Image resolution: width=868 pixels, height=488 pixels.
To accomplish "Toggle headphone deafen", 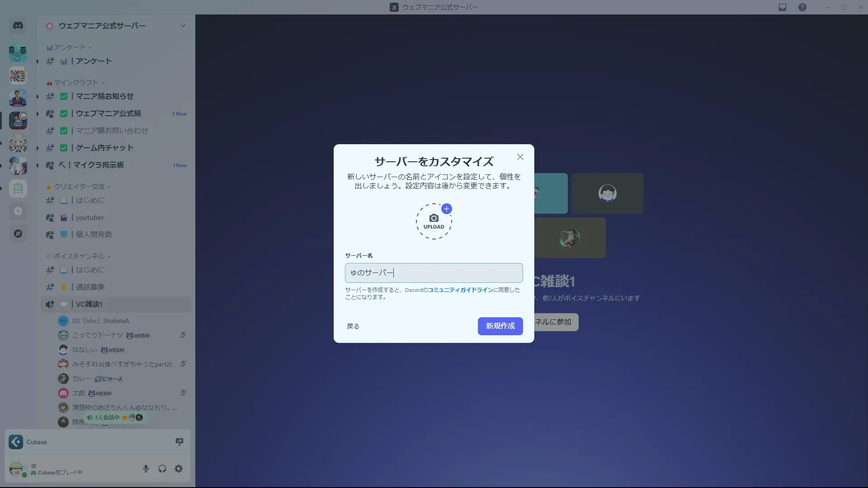I will pos(162,469).
